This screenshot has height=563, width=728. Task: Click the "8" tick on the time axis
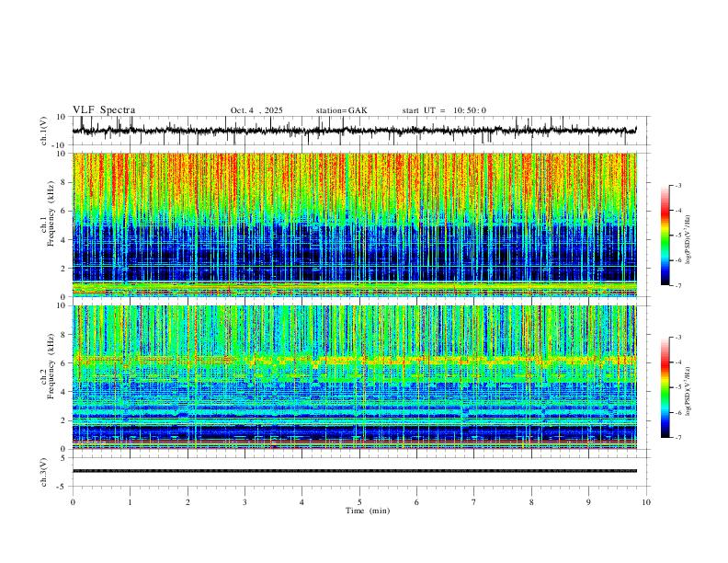click(531, 502)
